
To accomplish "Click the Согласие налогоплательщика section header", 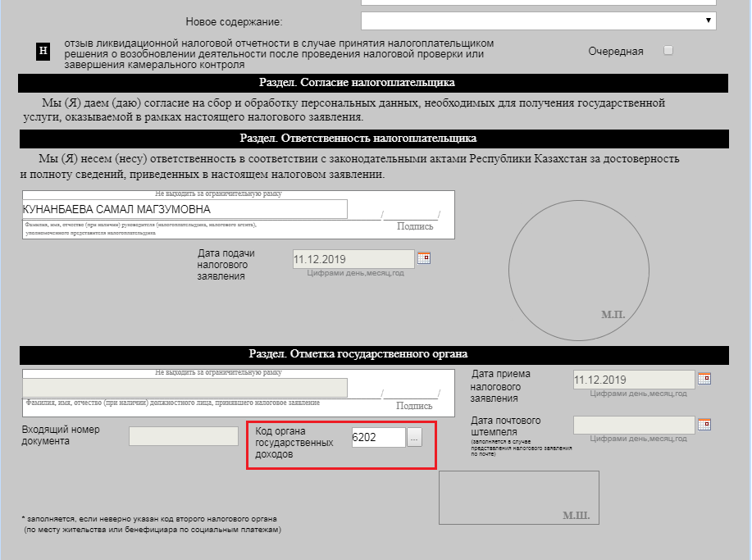I will pos(373,83).
